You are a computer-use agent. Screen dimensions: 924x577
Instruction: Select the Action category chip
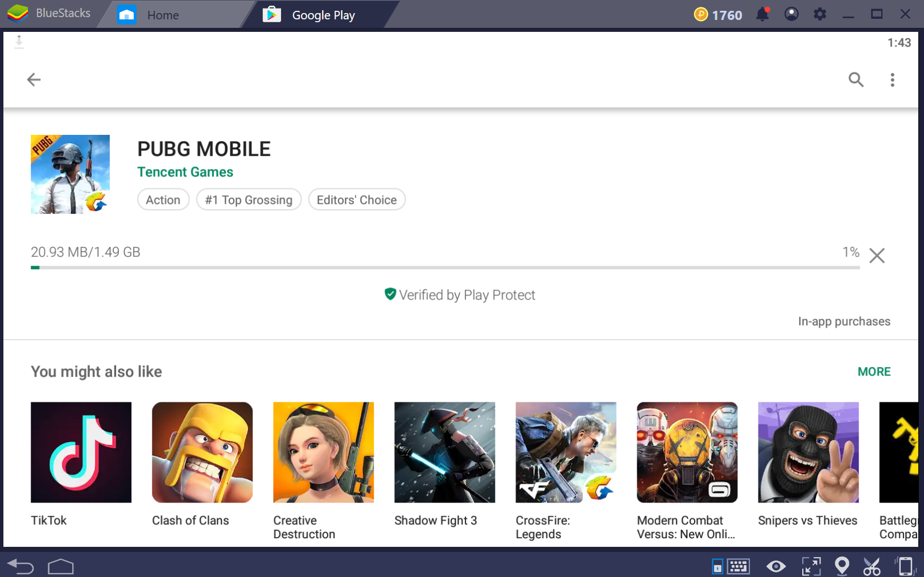click(163, 200)
